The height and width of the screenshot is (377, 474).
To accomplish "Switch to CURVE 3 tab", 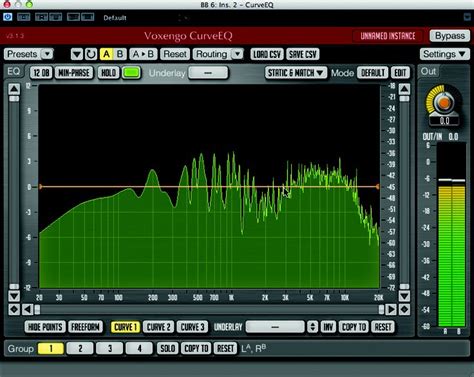I will [192, 327].
